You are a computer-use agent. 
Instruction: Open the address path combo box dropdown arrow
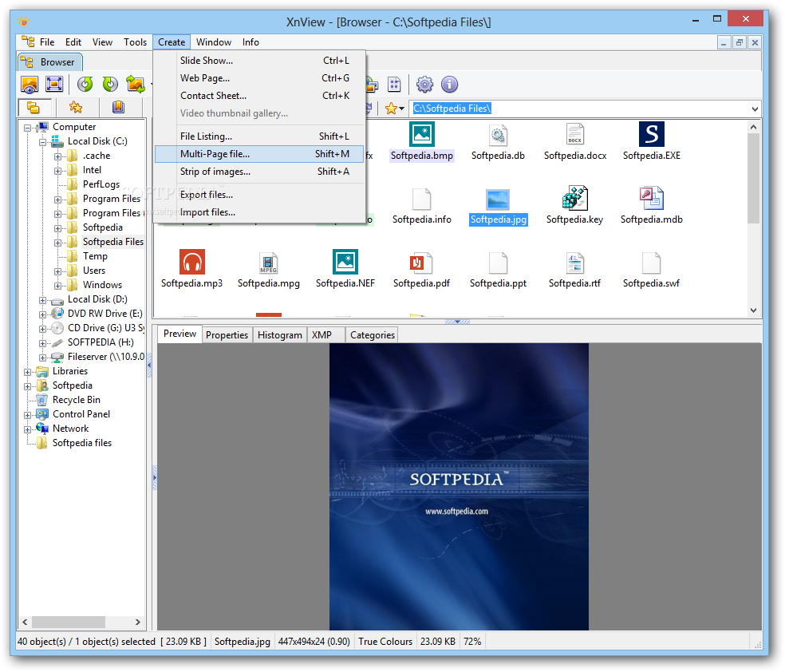click(755, 109)
